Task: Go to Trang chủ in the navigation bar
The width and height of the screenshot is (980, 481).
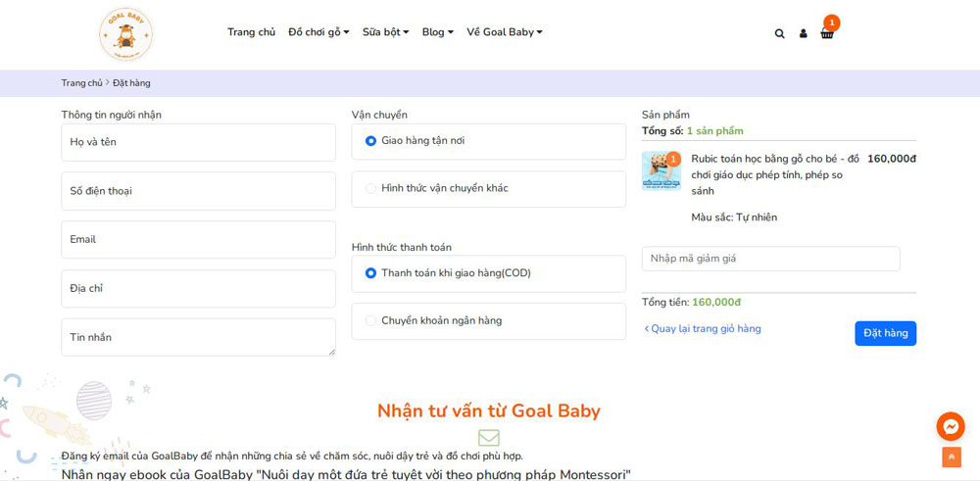Action: click(x=251, y=32)
